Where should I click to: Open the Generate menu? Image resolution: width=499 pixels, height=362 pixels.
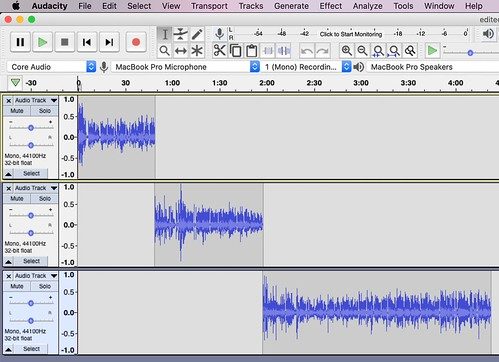(291, 6)
